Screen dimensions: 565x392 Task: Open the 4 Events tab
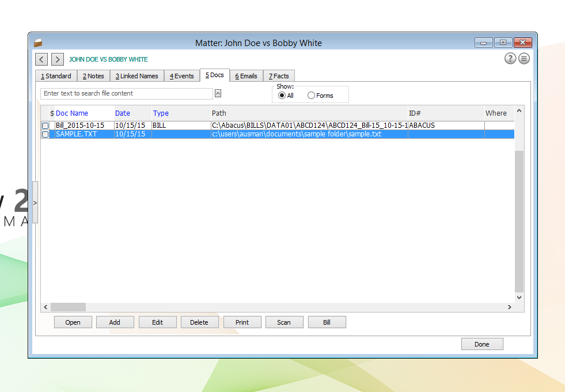point(181,76)
